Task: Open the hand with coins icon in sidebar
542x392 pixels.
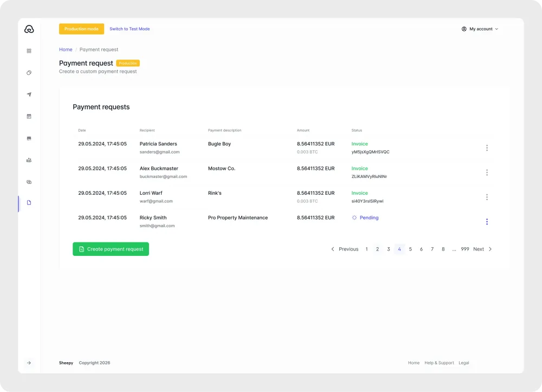Action: point(29,160)
